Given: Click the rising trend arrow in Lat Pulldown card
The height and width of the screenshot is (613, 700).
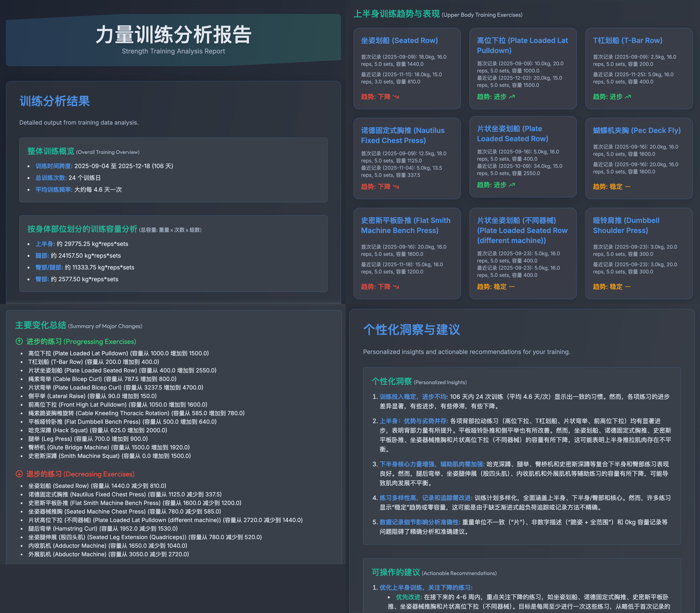Looking at the screenshot, I should click(512, 97).
